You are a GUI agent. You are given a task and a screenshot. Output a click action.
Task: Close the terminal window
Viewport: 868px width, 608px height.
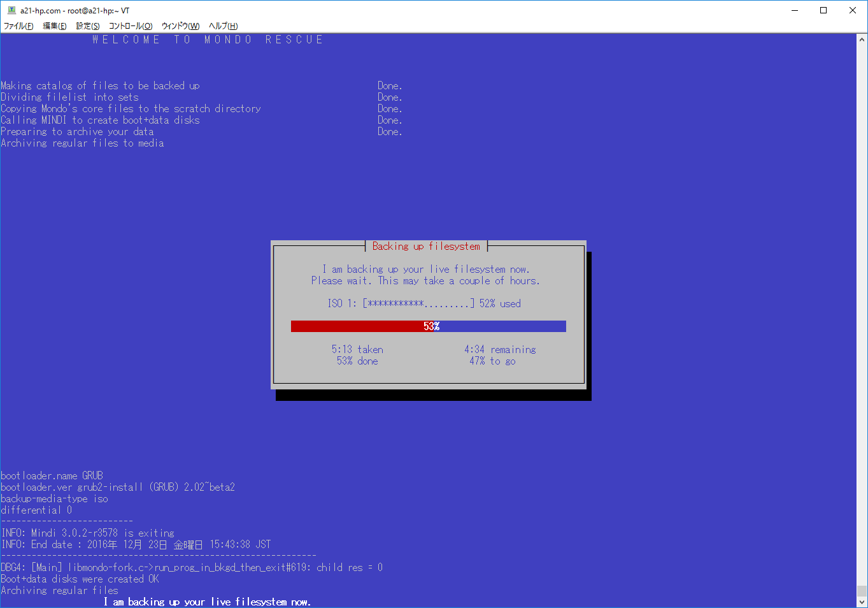[x=853, y=10]
